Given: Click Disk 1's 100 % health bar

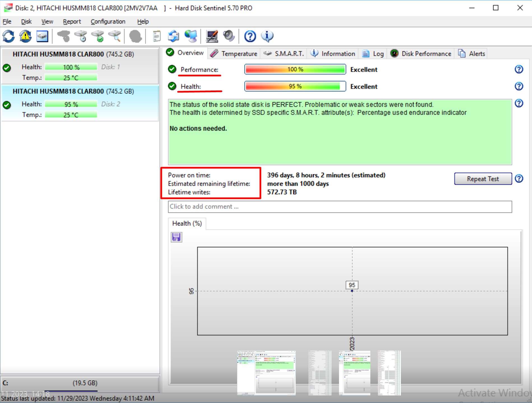Looking at the screenshot, I should [71, 67].
